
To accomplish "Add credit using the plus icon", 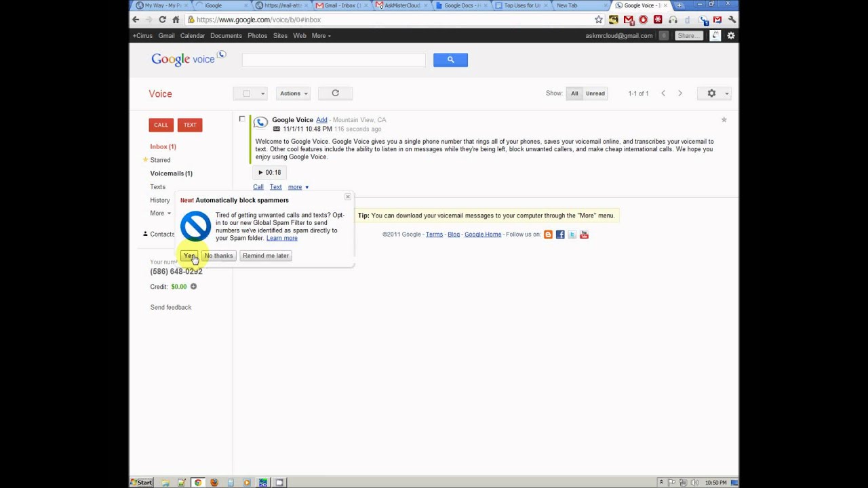I will (193, 287).
